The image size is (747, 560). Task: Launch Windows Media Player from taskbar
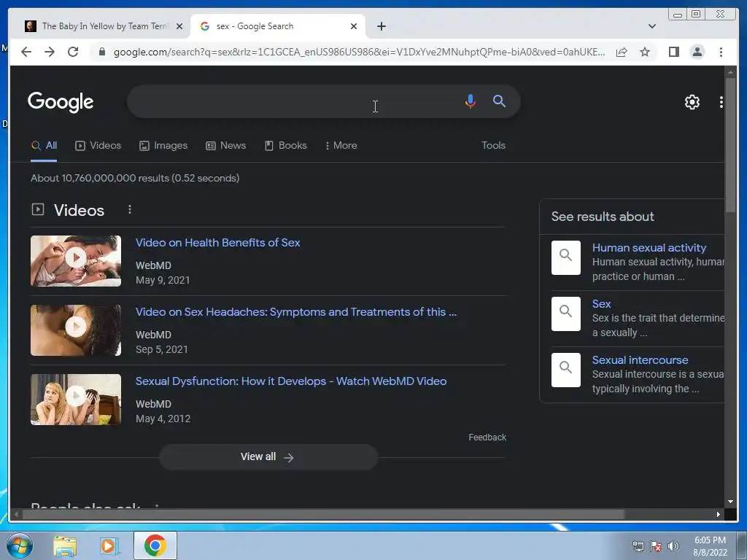109,545
